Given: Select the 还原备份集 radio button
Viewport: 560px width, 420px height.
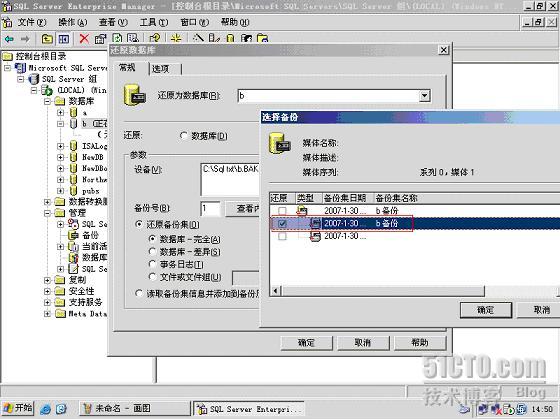Looking at the screenshot, I should 139,225.
